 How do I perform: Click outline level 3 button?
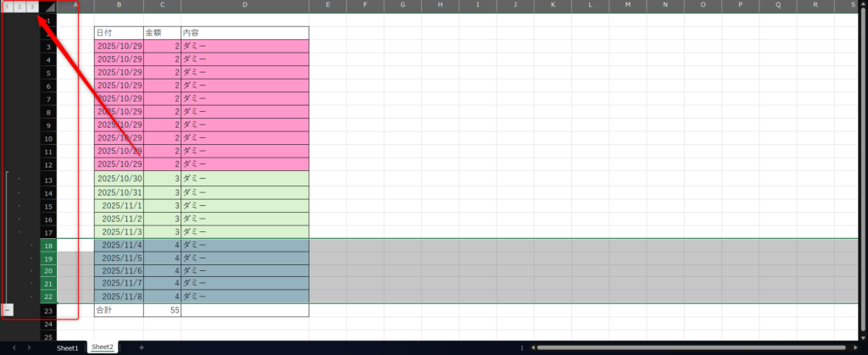point(32,7)
